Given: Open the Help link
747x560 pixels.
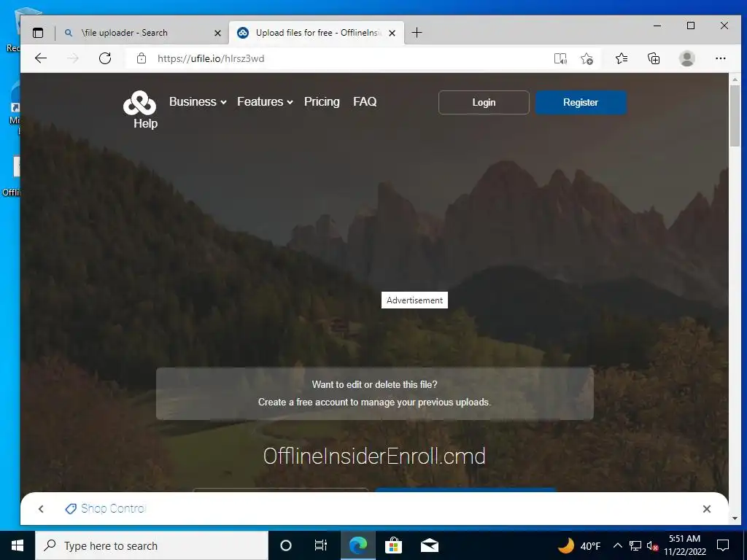Looking at the screenshot, I should point(145,123).
